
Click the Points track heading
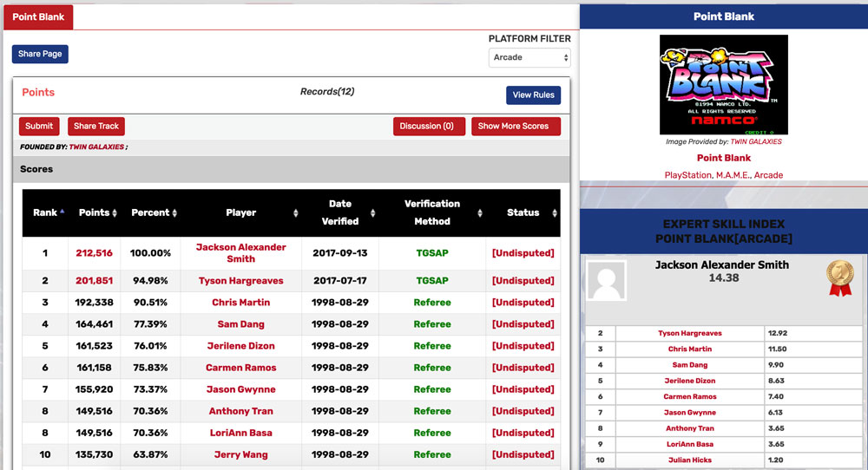[38, 92]
